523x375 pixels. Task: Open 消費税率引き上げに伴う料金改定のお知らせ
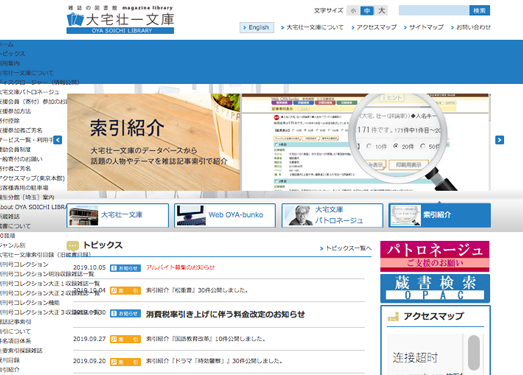pyautogui.click(x=225, y=314)
